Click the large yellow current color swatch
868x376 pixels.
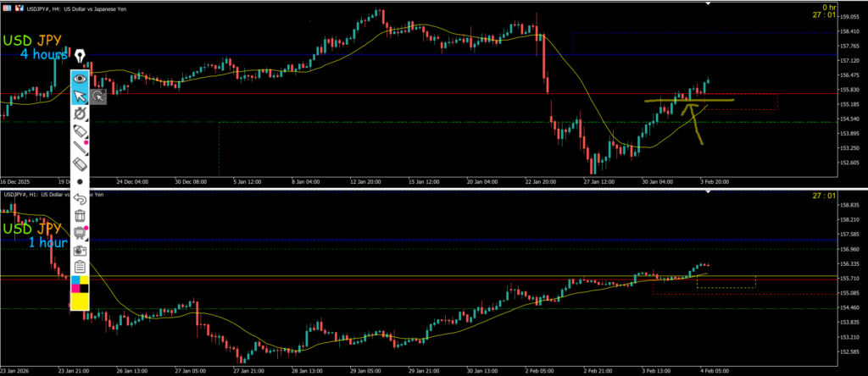pos(80,302)
